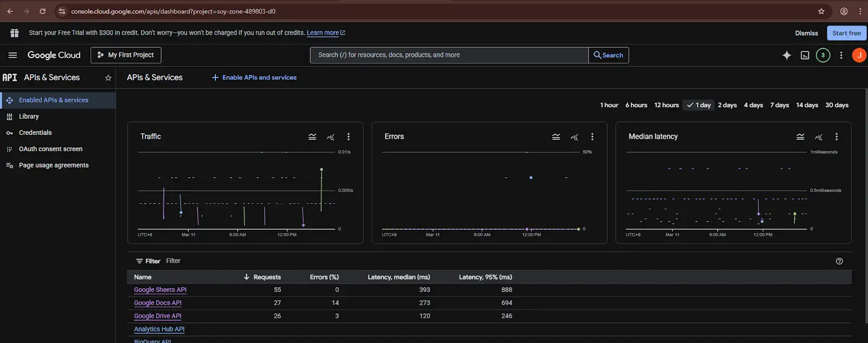Click the Filter icon above table
The image size is (868, 343).
[x=139, y=261]
